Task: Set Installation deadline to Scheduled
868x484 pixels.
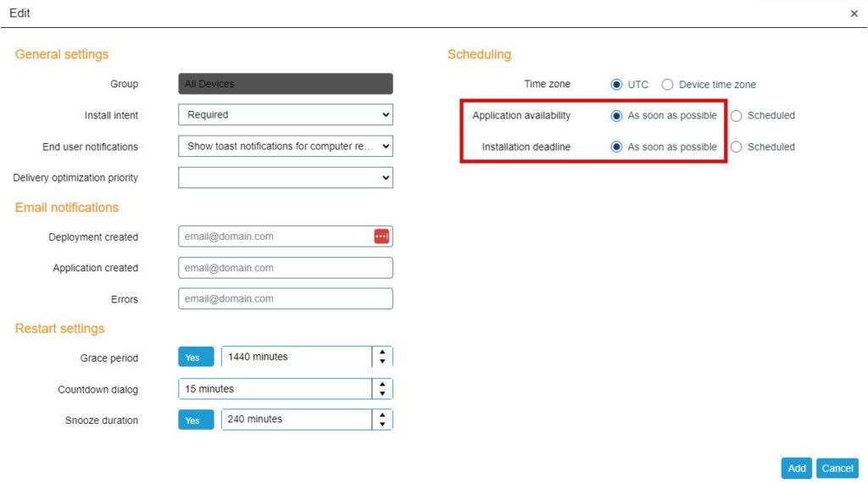Action: tap(737, 147)
